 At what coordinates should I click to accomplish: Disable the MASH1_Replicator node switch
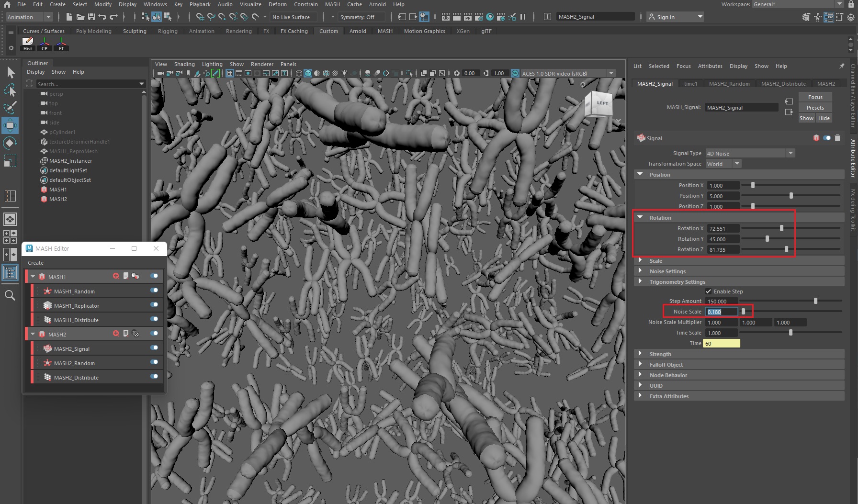click(x=154, y=305)
